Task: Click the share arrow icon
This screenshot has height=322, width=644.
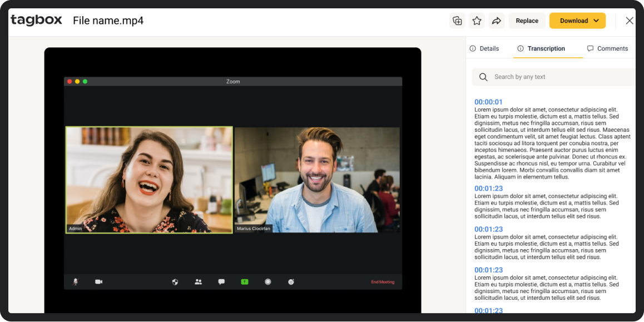Action: (496, 21)
